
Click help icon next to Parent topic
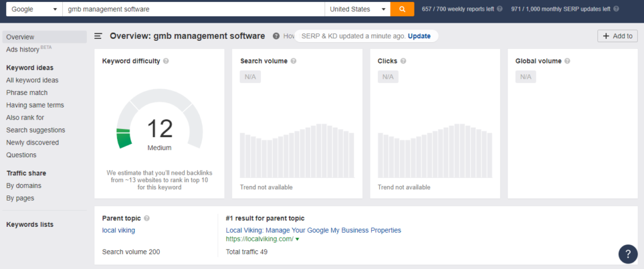[147, 218]
